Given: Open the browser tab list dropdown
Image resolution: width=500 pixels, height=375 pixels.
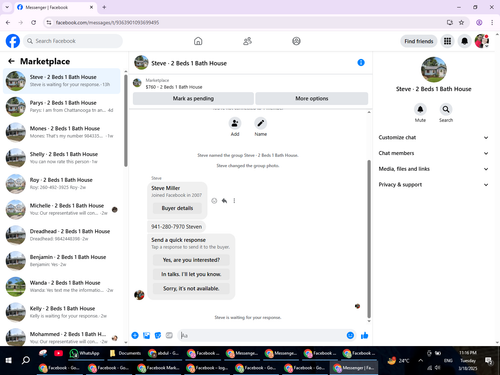Looking at the screenshot, I should (x=7, y=7).
